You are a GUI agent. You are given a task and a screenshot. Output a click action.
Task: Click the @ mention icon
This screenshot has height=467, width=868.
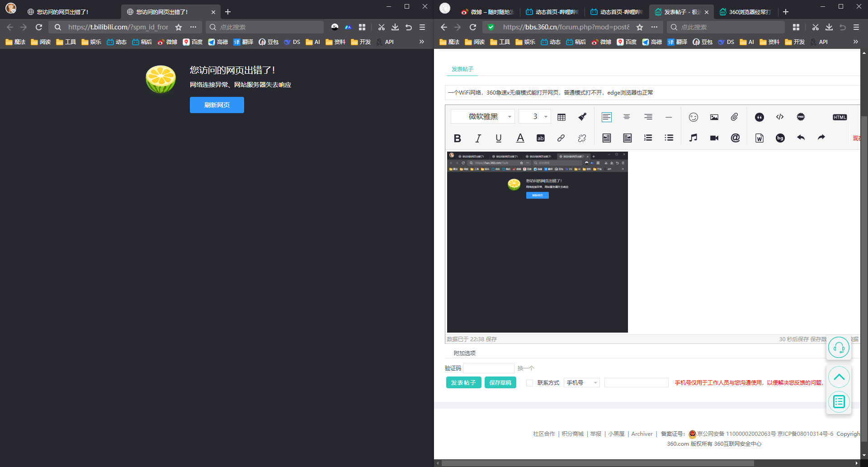pyautogui.click(x=735, y=138)
